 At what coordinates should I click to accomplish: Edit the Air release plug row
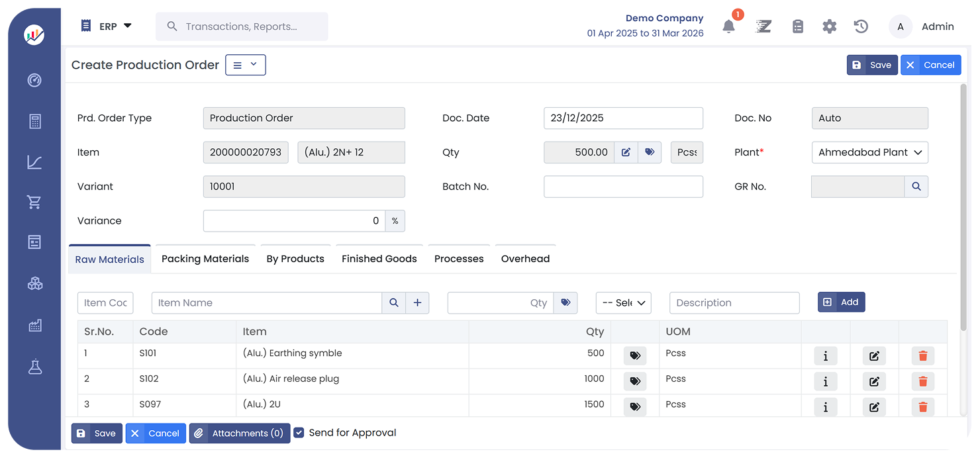tap(873, 382)
